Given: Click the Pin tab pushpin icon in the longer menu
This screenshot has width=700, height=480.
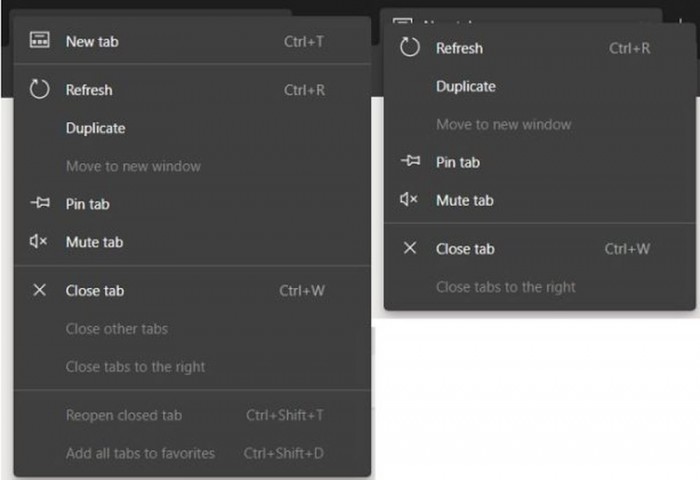Looking at the screenshot, I should click(40, 204).
